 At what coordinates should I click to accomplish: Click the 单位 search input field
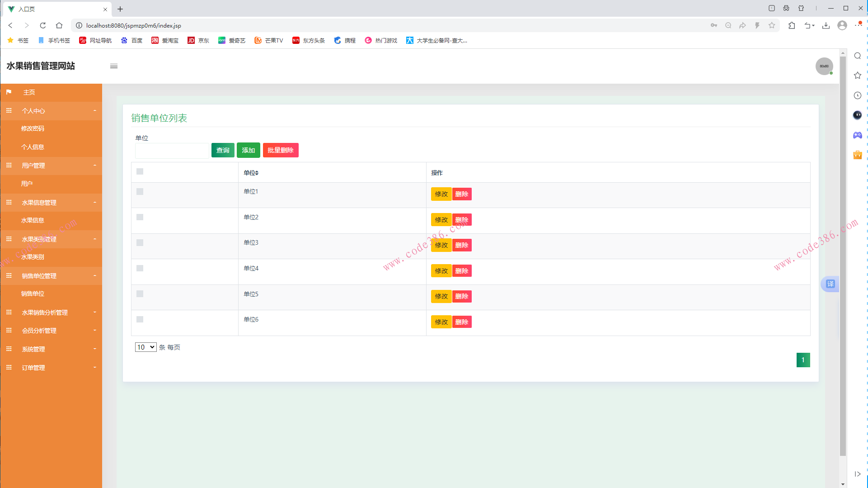[x=172, y=151]
